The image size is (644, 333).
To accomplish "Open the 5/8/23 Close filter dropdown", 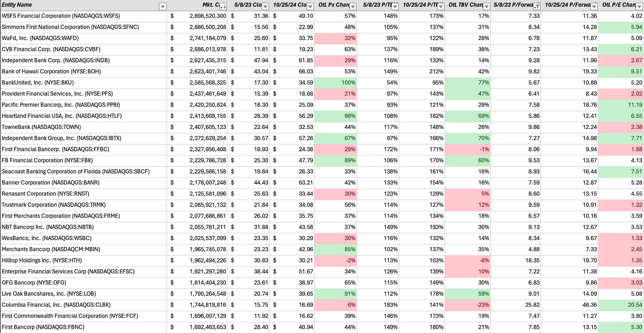I will [265, 6].
